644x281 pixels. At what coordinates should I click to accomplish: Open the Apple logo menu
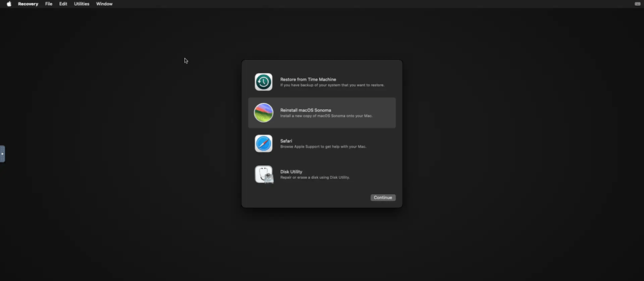point(9,4)
